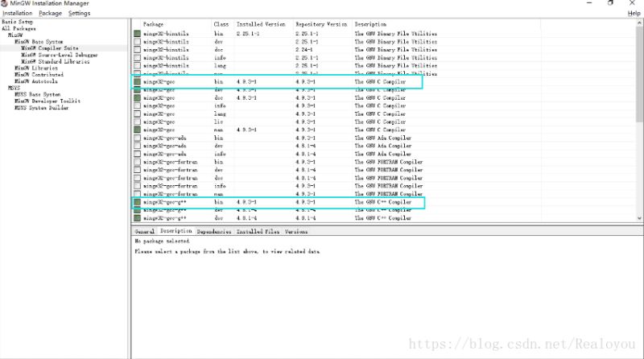Toggle mark box for mingw32-gcc info
The image size is (644, 359).
tap(137, 105)
